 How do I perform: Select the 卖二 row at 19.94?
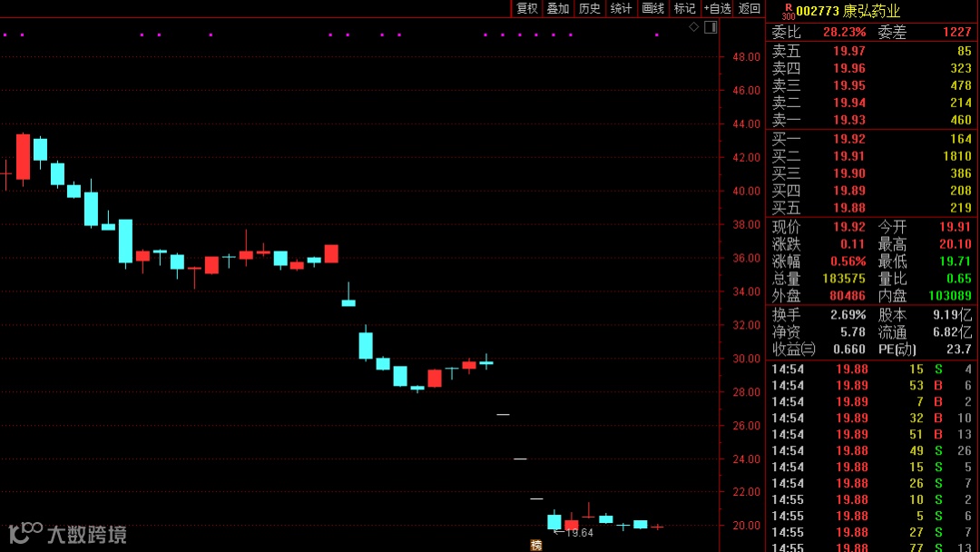click(x=872, y=103)
